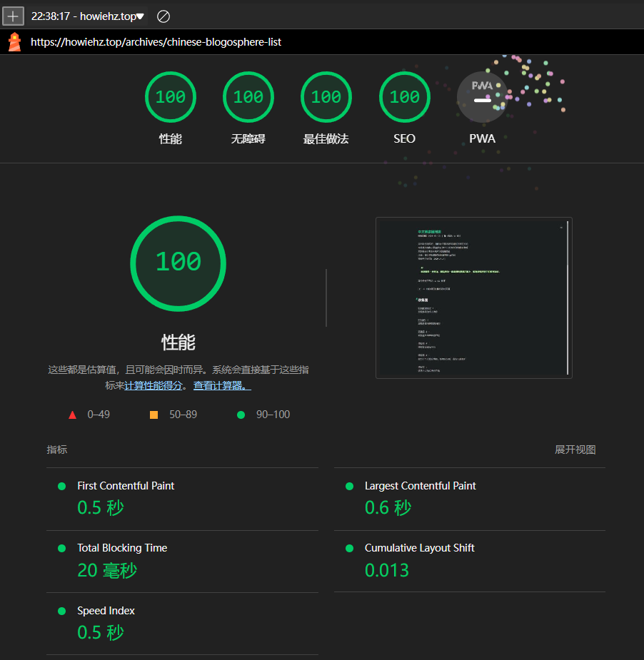Click the audited page URL text
644x660 pixels.
pyautogui.click(x=156, y=42)
